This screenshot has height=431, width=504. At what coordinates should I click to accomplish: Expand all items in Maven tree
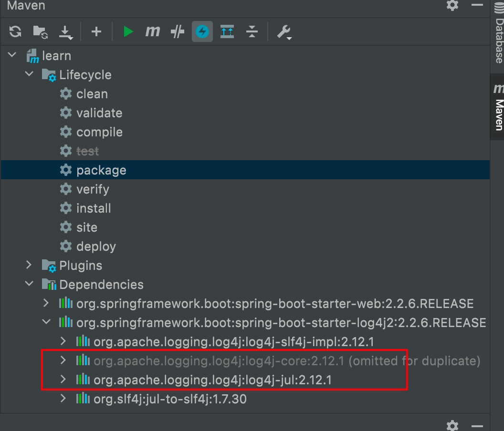tap(227, 31)
